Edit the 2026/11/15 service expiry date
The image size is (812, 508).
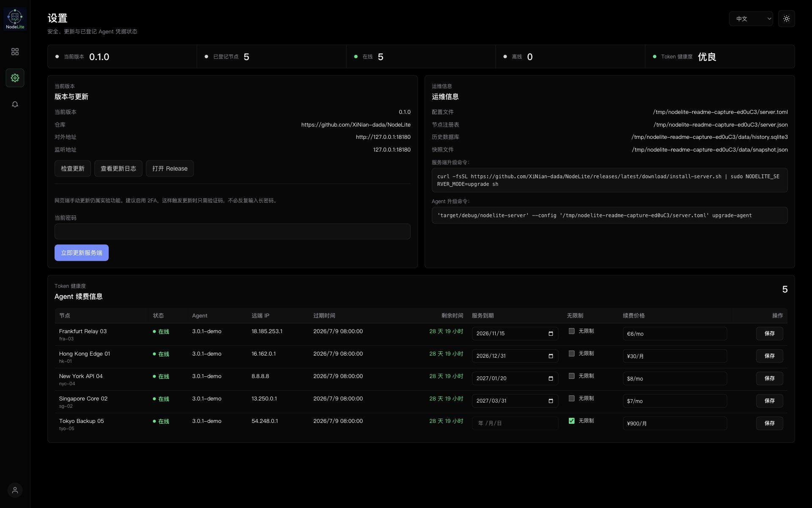[x=515, y=334]
